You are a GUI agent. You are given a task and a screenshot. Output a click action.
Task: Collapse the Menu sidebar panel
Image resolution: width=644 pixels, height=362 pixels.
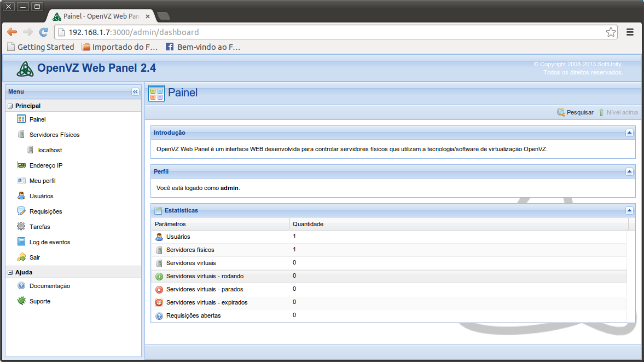coord(135,91)
